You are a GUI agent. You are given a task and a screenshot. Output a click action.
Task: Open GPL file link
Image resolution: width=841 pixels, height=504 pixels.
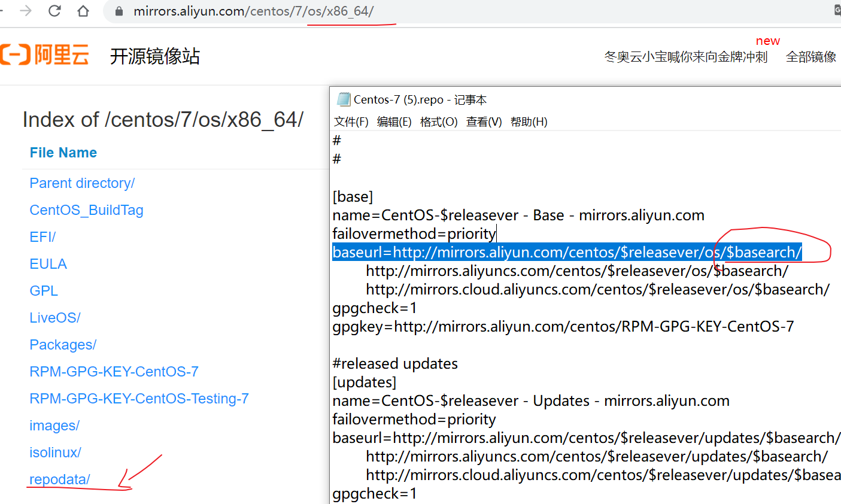point(44,291)
